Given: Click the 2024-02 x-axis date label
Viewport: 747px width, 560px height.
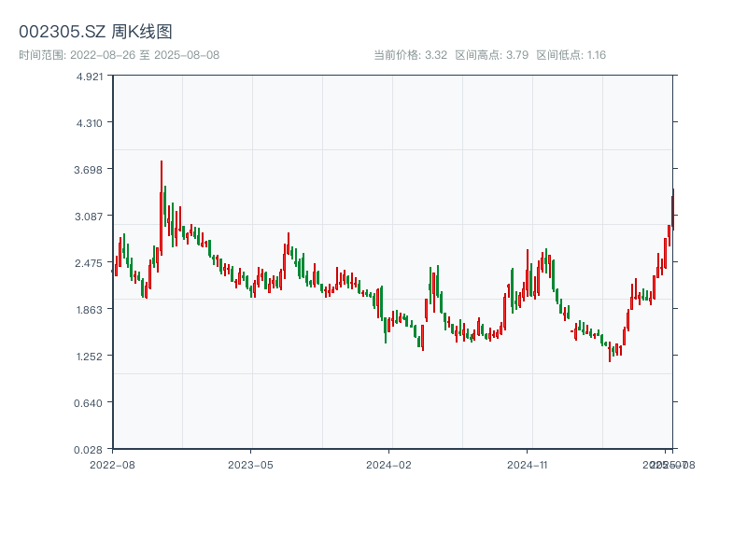Looking at the screenshot, I should tap(388, 464).
